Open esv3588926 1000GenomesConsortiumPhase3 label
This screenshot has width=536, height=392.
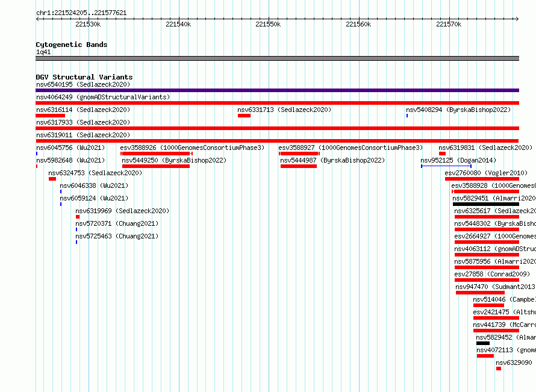(192, 148)
